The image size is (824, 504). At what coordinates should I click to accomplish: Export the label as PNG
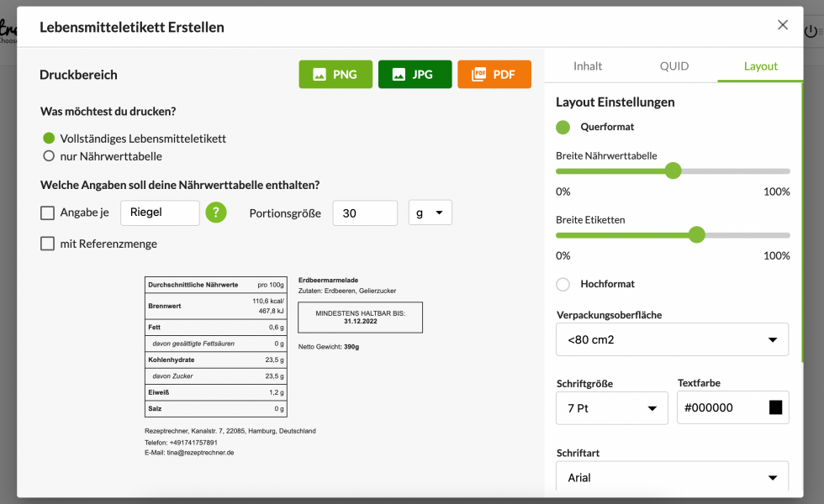(335, 75)
